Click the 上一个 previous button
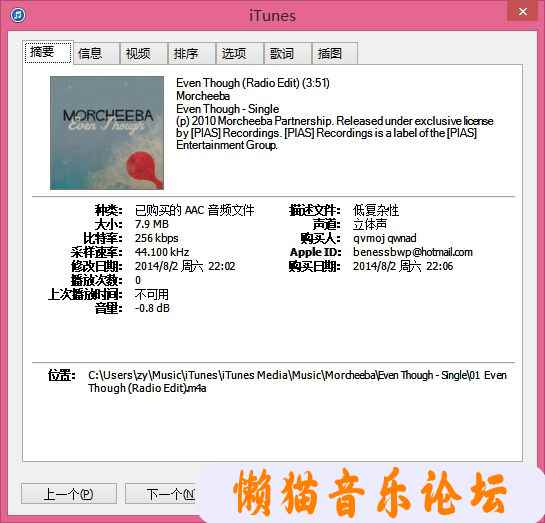The height and width of the screenshot is (523, 545). [x=69, y=493]
